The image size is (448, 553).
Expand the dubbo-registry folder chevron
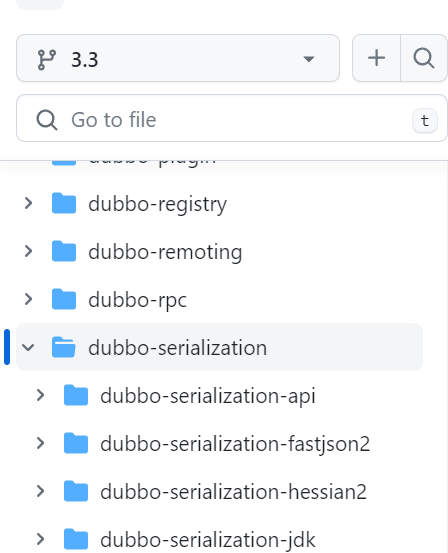tap(28, 203)
